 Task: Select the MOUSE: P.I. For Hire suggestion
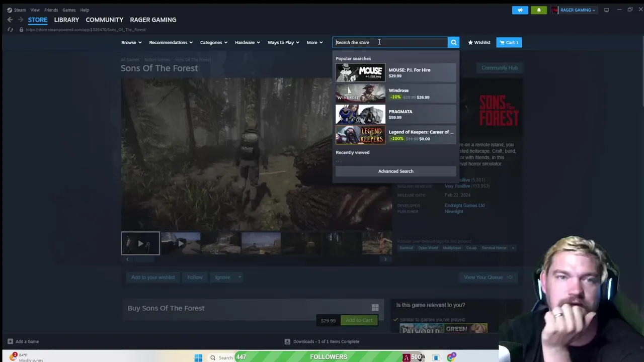(x=395, y=73)
